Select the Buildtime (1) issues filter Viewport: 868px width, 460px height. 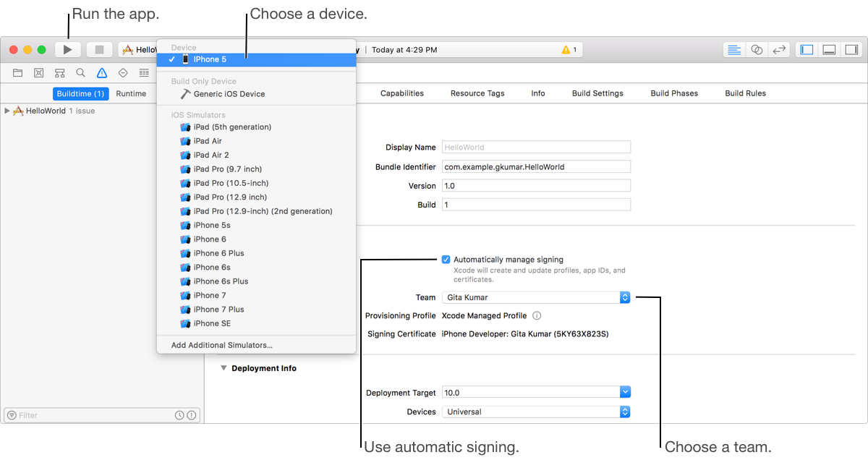[80, 93]
